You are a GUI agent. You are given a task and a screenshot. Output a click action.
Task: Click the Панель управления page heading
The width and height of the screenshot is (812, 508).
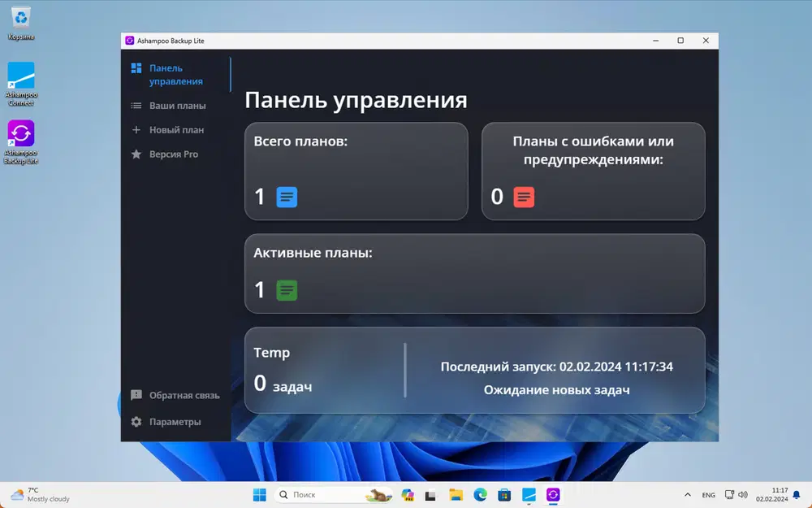(x=356, y=100)
